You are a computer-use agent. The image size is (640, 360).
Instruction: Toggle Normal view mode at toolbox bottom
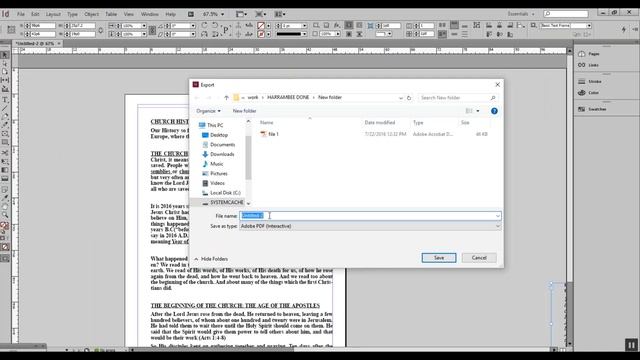coord(5,258)
